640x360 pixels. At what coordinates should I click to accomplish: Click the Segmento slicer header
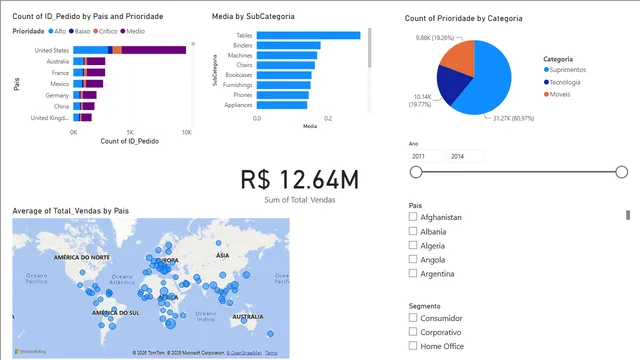[424, 306]
